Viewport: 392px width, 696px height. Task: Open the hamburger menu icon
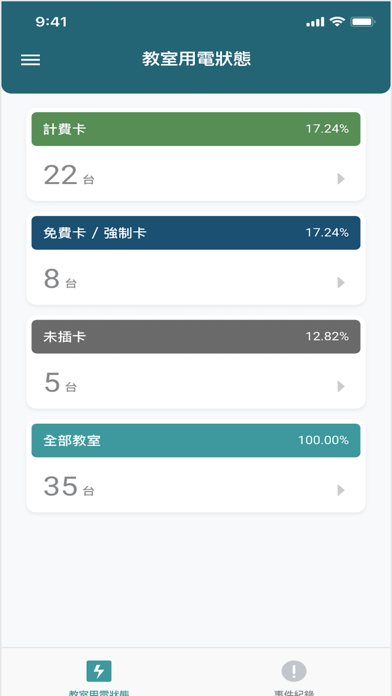point(30,60)
